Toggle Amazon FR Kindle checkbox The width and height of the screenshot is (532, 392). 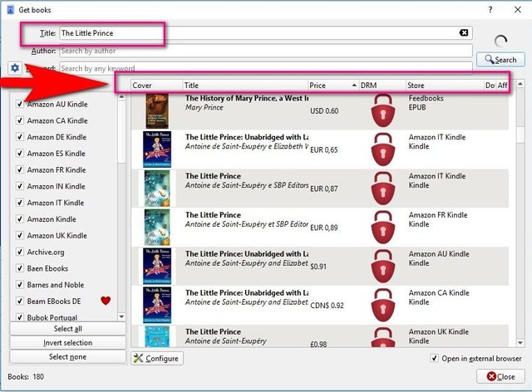coord(20,169)
